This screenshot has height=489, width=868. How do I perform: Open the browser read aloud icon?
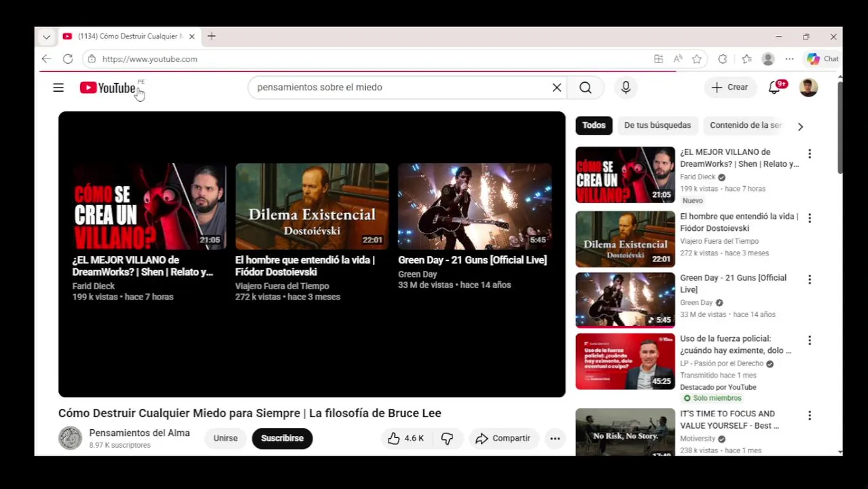click(678, 59)
